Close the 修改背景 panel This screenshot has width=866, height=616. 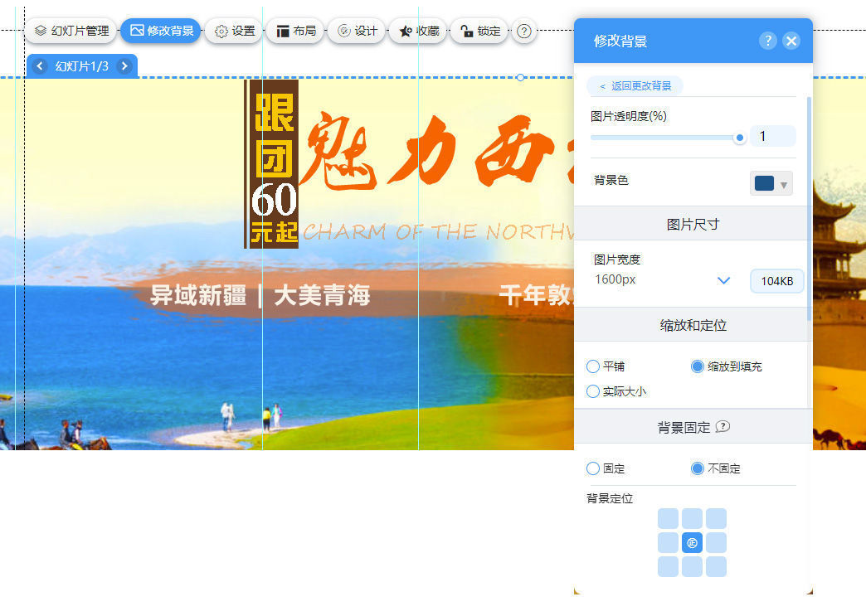791,41
